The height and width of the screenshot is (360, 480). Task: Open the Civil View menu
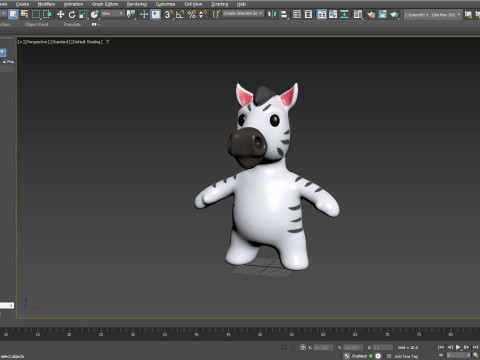193,4
